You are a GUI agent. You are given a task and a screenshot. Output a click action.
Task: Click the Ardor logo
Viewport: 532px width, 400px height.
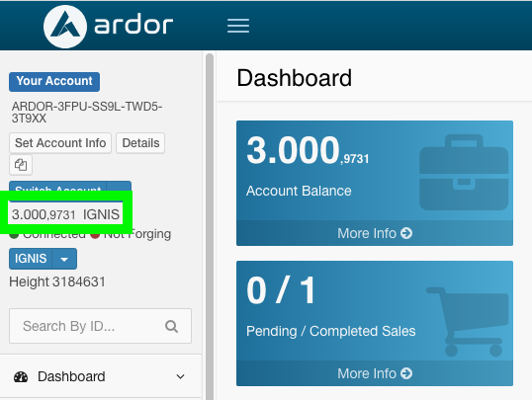pyautogui.click(x=108, y=26)
